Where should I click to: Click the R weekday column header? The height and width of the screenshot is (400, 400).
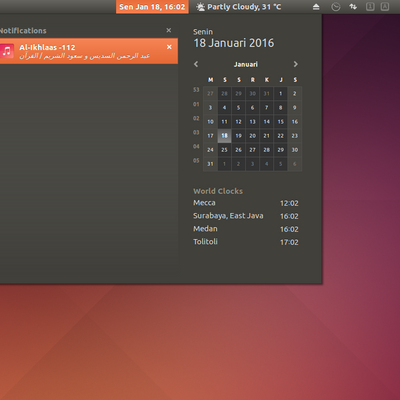[x=253, y=80]
